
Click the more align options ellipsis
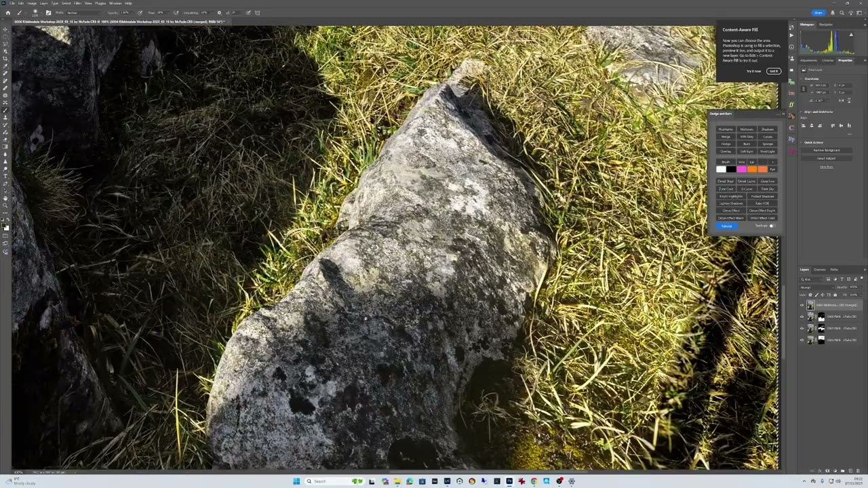point(850,134)
